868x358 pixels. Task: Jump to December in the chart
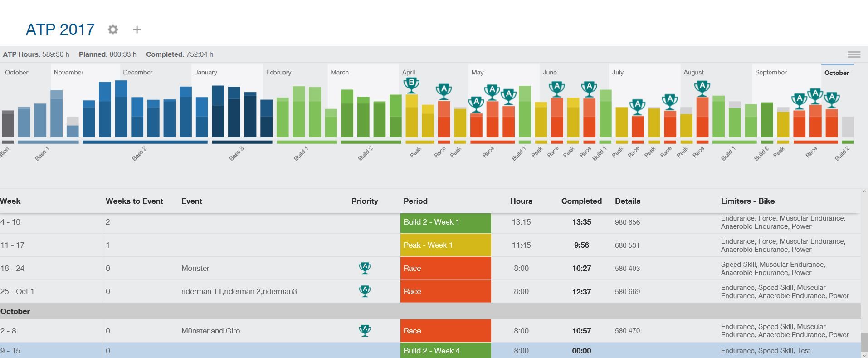(x=138, y=72)
